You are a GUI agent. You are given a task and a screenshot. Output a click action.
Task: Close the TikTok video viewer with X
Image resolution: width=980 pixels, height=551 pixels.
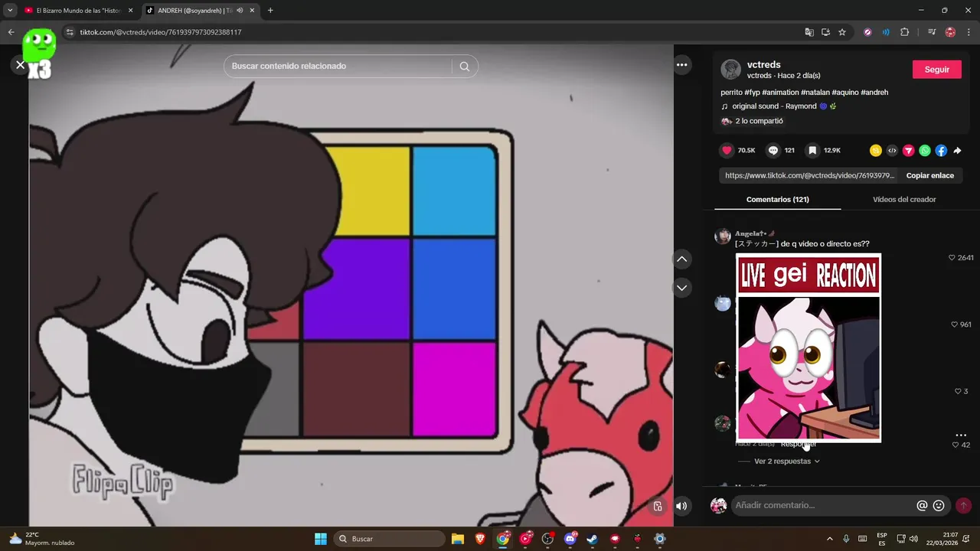click(x=20, y=65)
